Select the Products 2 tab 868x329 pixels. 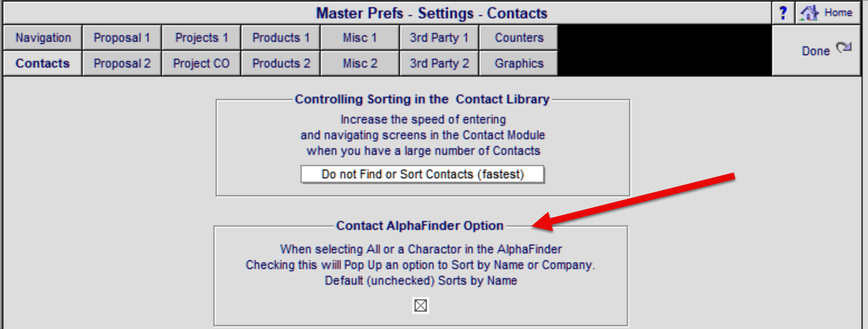coord(281,63)
